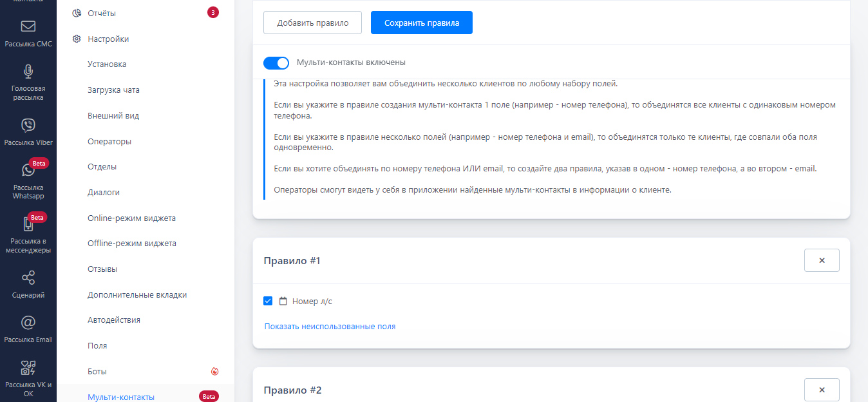The image size is (868, 402).
Task: Open the Сценарий share-nodes icon
Action: pos(28,278)
